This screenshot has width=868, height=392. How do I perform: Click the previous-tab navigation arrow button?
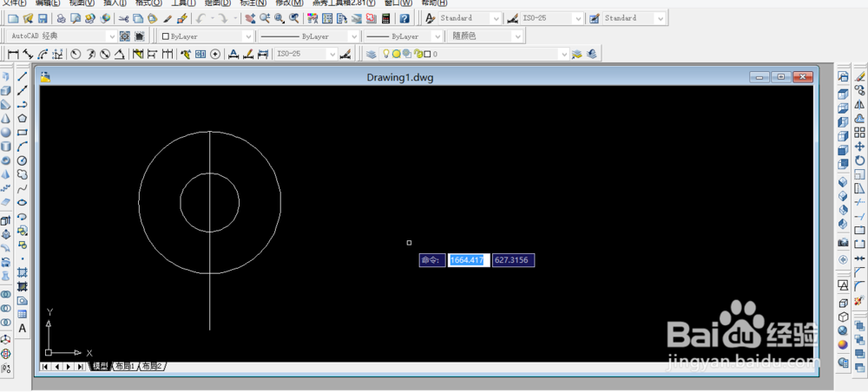[x=57, y=366]
